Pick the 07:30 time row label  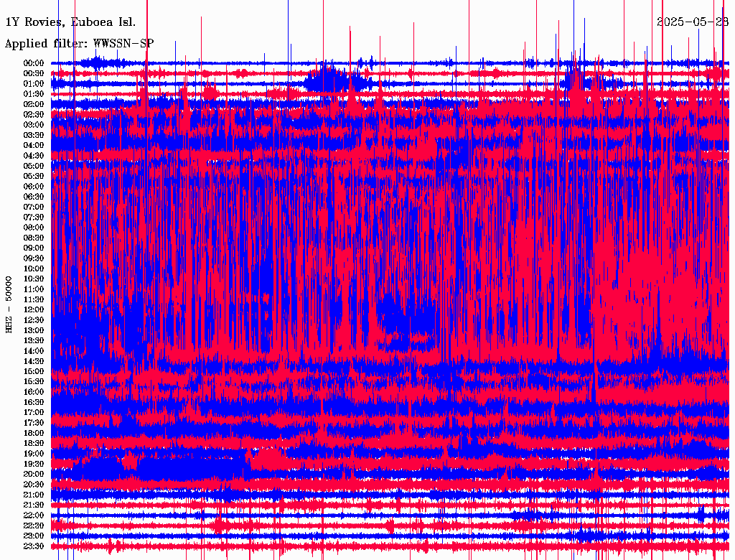click(34, 217)
